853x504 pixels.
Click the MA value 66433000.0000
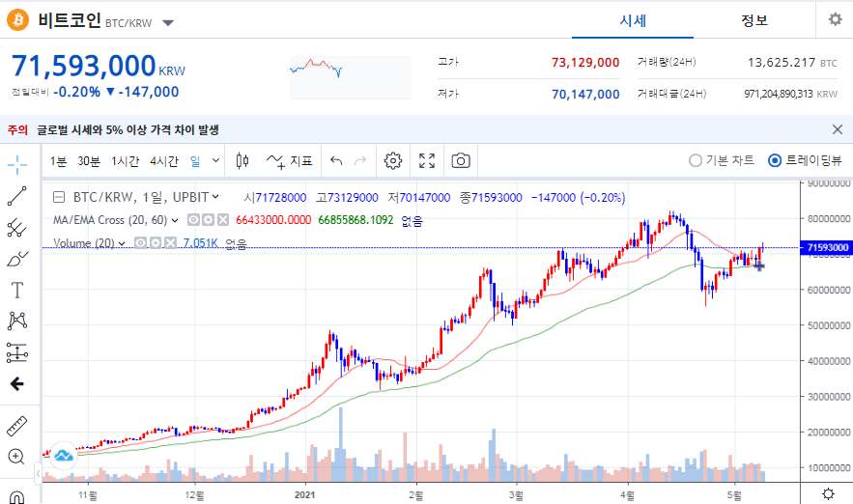click(273, 220)
